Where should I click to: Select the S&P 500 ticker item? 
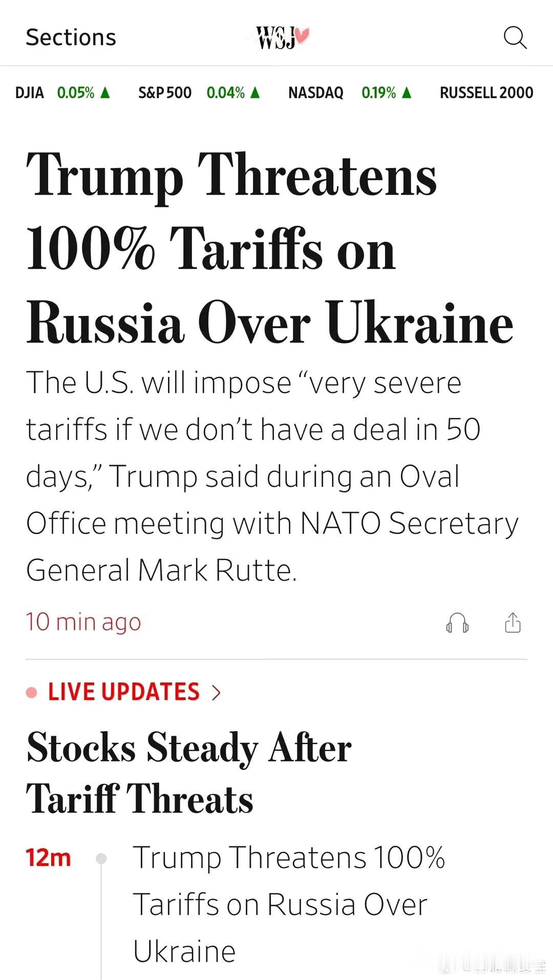tap(199, 93)
